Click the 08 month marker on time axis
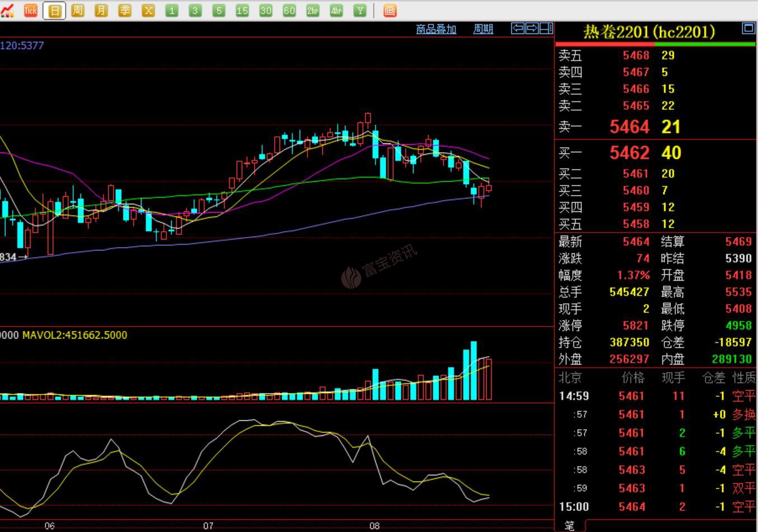Image resolution: width=758 pixels, height=532 pixels. pos(375,526)
